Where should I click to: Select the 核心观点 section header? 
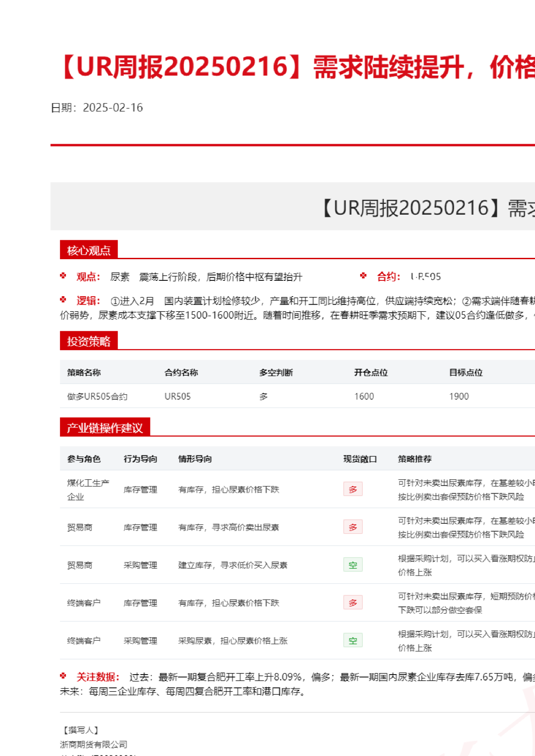pos(89,250)
